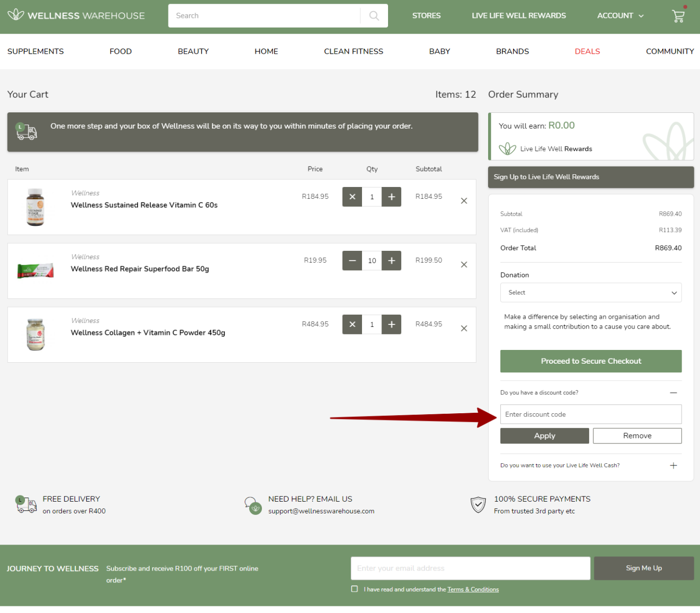
Task: Open the shopping cart icon
Action: [x=678, y=16]
